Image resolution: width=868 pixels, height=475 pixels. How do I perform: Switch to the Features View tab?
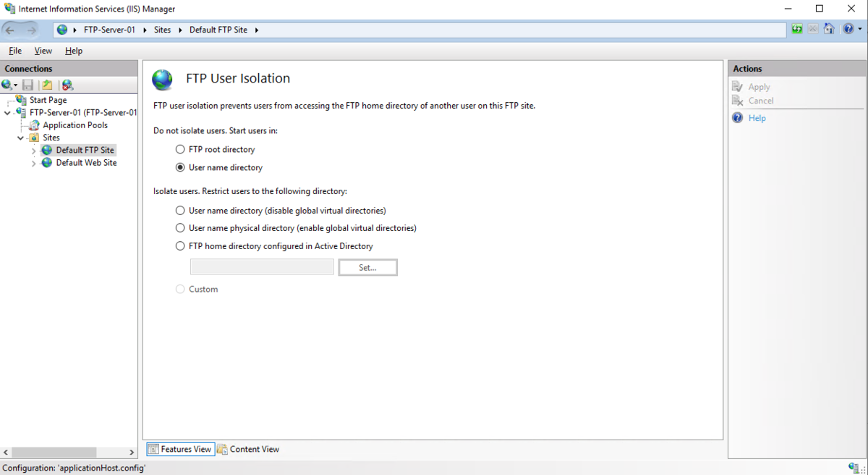(x=179, y=449)
